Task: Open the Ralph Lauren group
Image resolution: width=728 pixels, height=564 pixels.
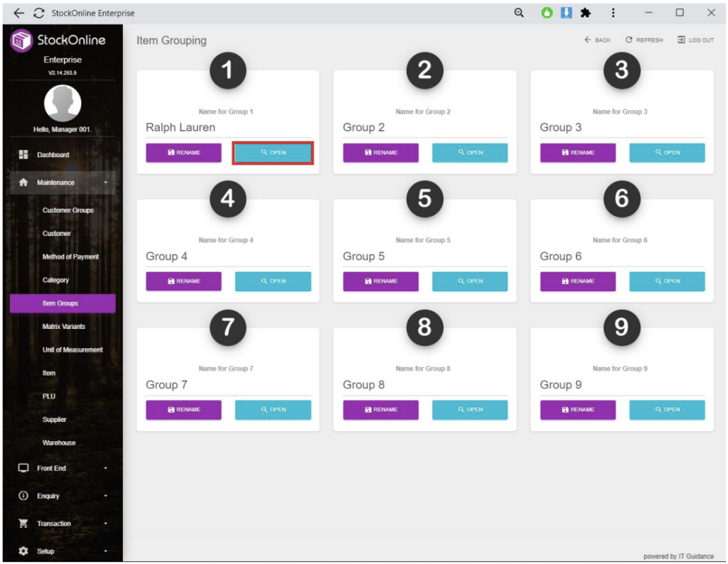Action: click(x=273, y=153)
